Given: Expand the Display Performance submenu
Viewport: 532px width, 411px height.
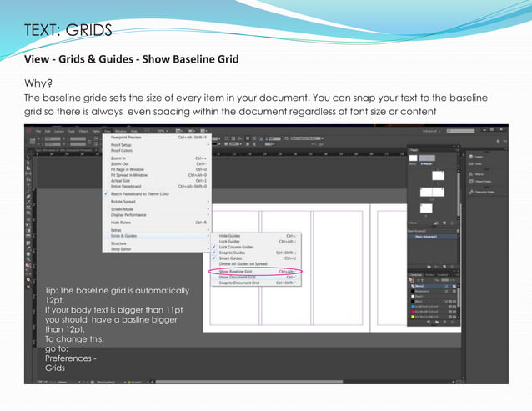Looking at the screenshot, I should click(157, 215).
